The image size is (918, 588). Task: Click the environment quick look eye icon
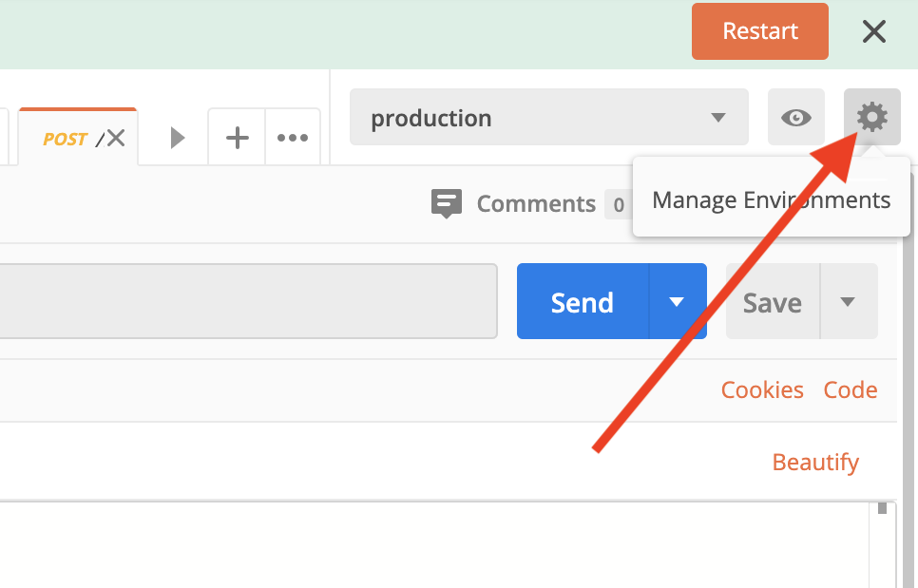pyautogui.click(x=796, y=117)
